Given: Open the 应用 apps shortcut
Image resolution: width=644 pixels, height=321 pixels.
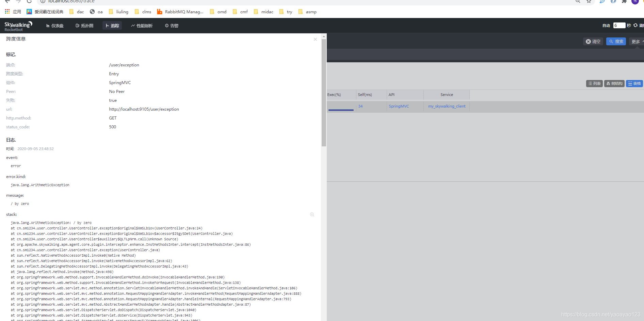Looking at the screenshot, I should (x=13, y=12).
